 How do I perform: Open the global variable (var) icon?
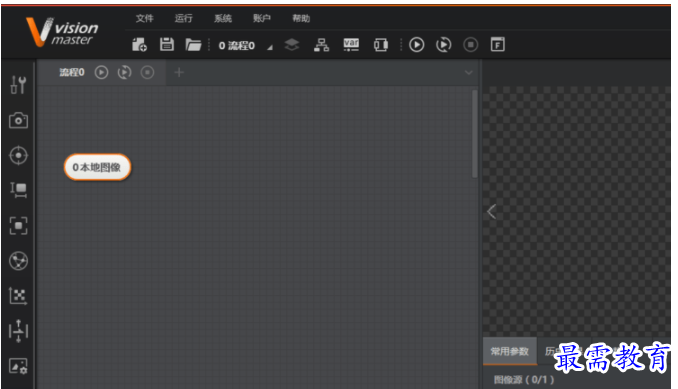(x=351, y=44)
